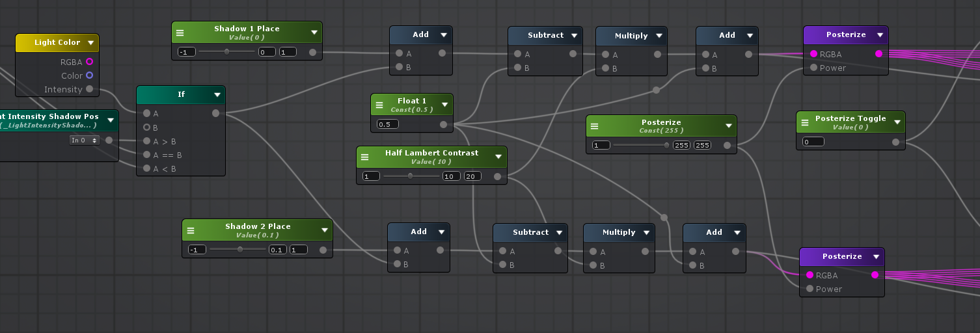Click the Float 1 node hamburger icon
Image resolution: width=980 pixels, height=333 pixels.
[x=379, y=105]
